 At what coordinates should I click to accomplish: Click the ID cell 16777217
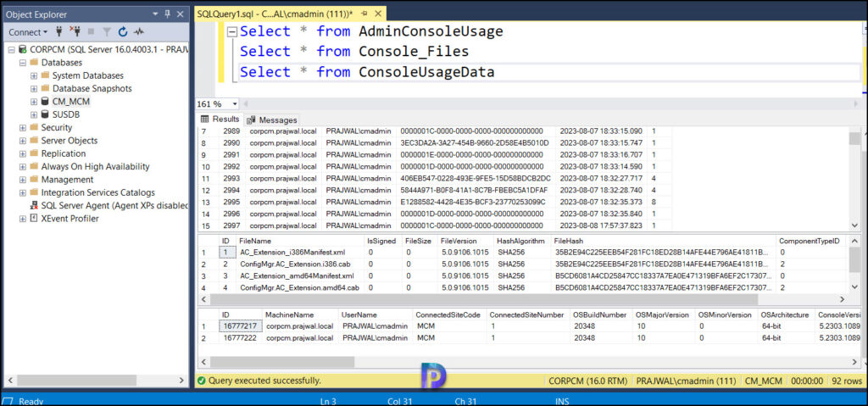tap(240, 326)
